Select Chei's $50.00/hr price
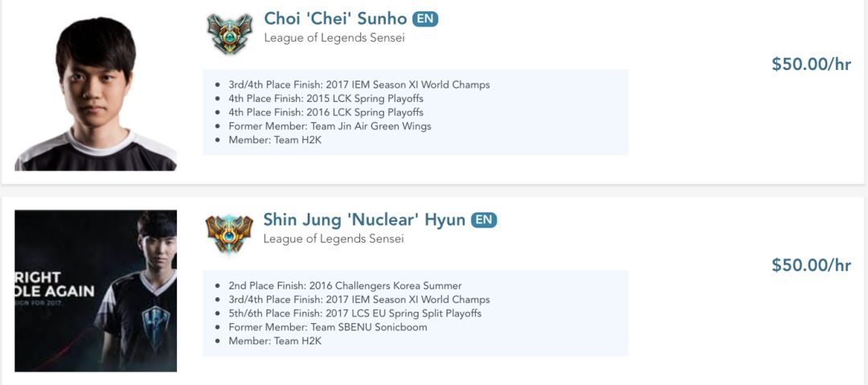Screen dimensions: 868x385 point(811,64)
